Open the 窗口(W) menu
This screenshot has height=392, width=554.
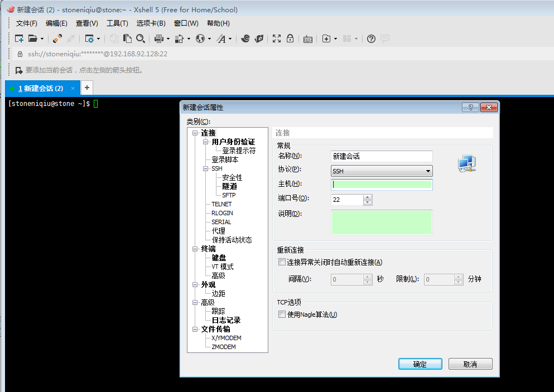coord(186,23)
